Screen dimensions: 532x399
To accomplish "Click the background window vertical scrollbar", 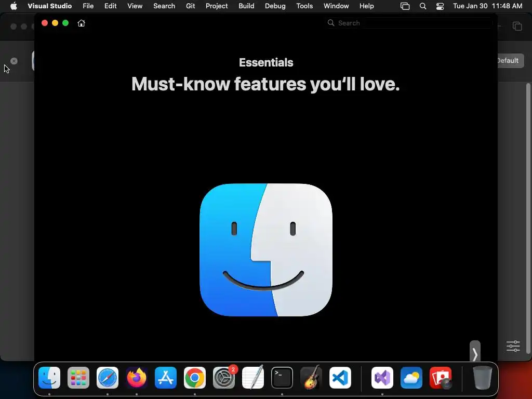I will click(528, 219).
